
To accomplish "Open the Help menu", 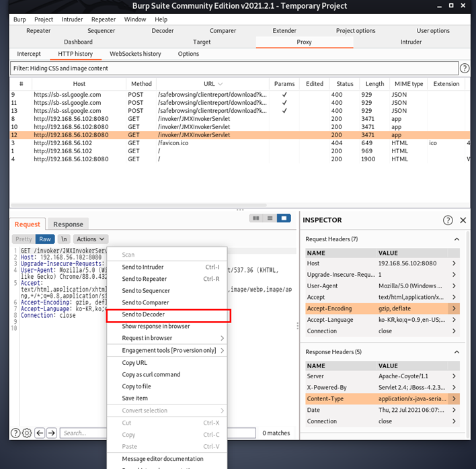I will (x=161, y=19).
